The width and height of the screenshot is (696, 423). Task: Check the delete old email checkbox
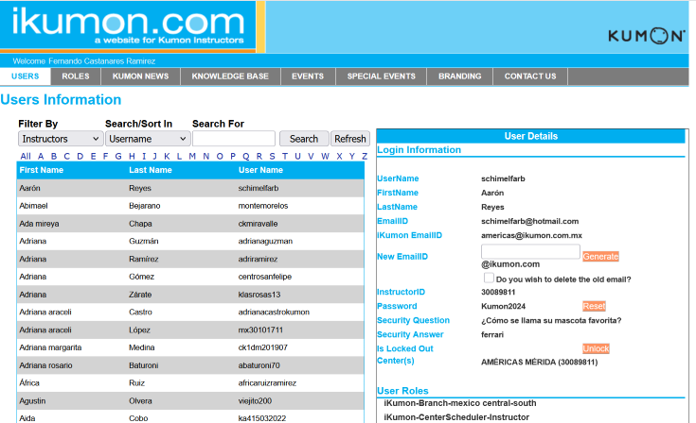[x=489, y=278]
